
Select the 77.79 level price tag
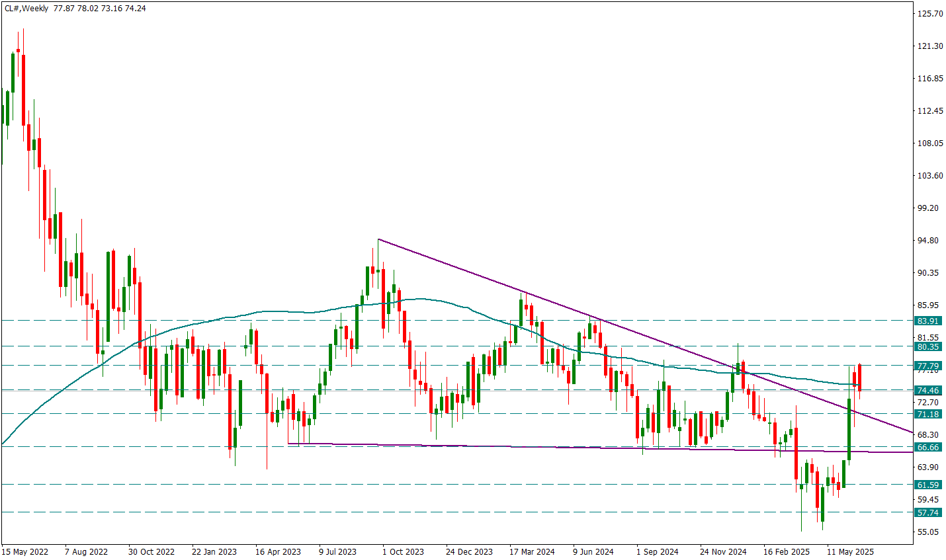928,366
